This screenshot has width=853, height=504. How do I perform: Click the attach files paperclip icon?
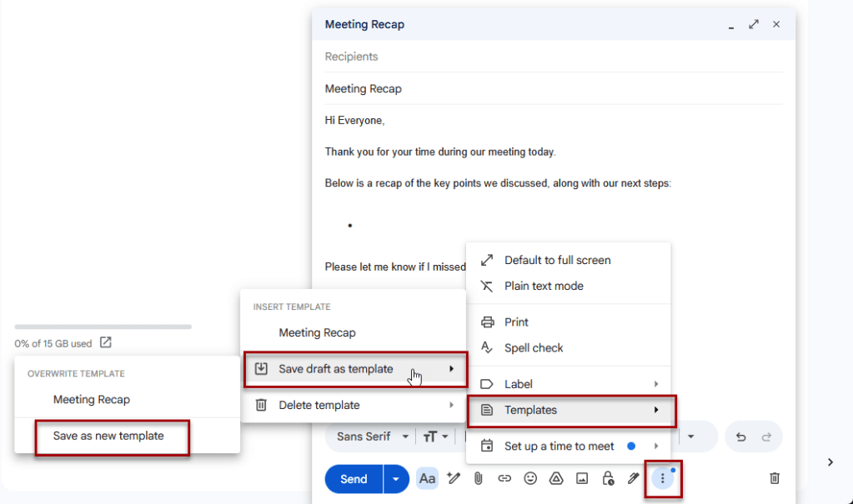click(478, 478)
